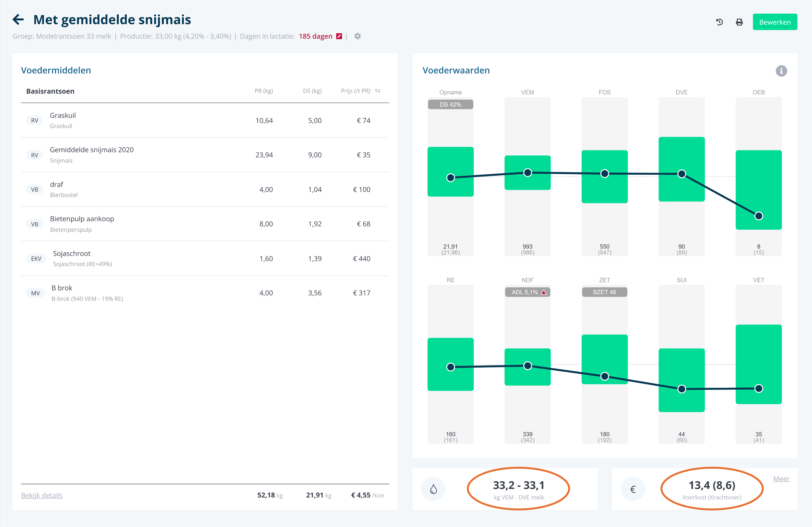Toggle price unit swap arrows
Screen dimensions: 812x527
pos(378,91)
